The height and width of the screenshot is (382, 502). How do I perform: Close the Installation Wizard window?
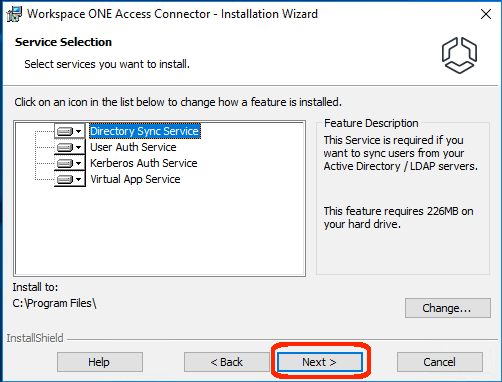(x=486, y=14)
